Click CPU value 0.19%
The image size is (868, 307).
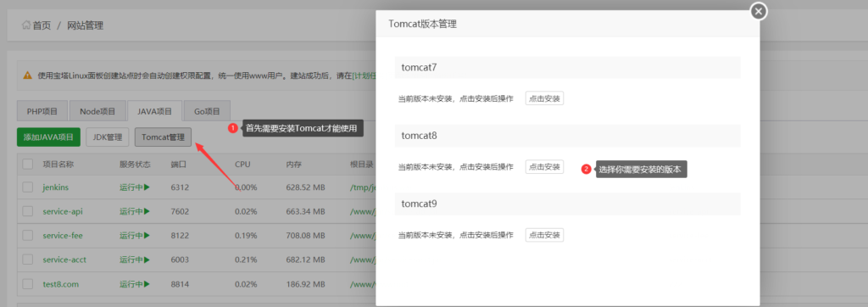tap(246, 236)
